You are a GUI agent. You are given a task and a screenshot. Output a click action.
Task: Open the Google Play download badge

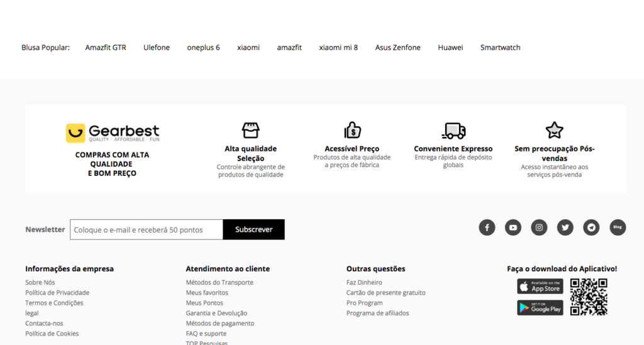[x=540, y=308]
